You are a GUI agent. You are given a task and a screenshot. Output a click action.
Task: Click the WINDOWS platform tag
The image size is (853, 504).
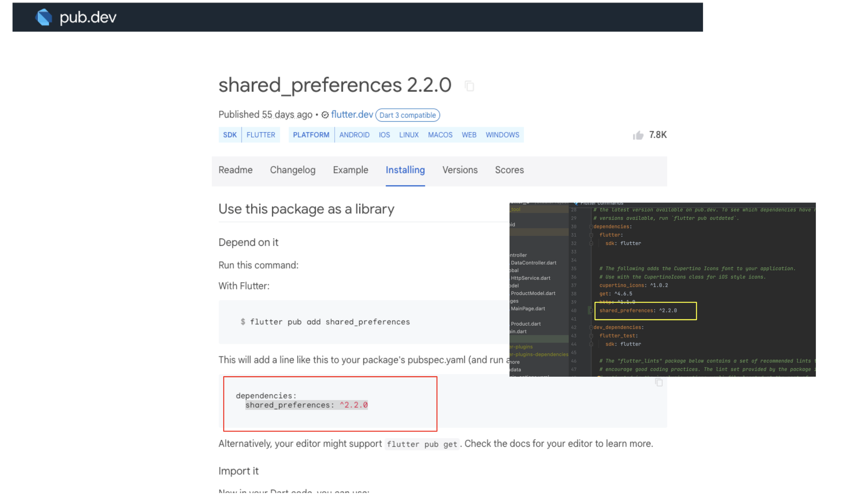pos(502,135)
